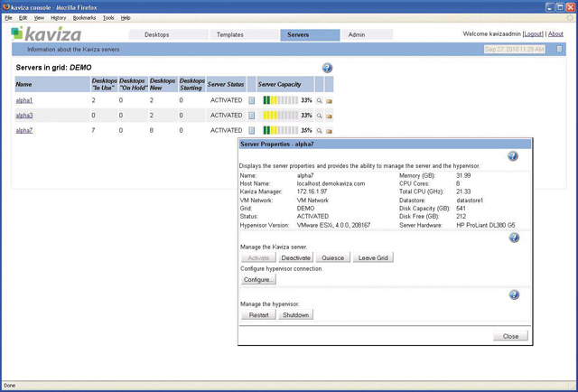Click the Server Properties - alpha7 title bar
578x392 pixels.
[x=386, y=145]
